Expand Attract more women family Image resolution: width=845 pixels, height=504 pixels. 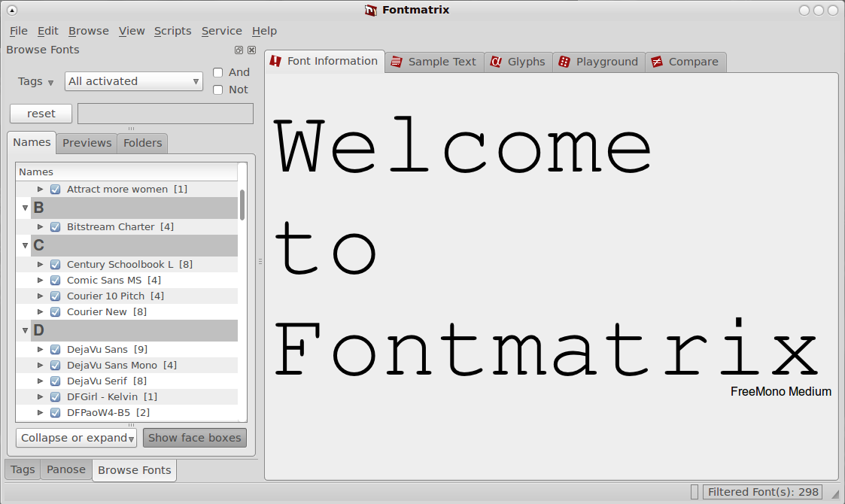(x=40, y=190)
